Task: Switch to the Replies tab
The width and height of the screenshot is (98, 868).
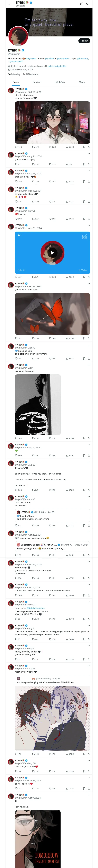Action: [36, 82]
